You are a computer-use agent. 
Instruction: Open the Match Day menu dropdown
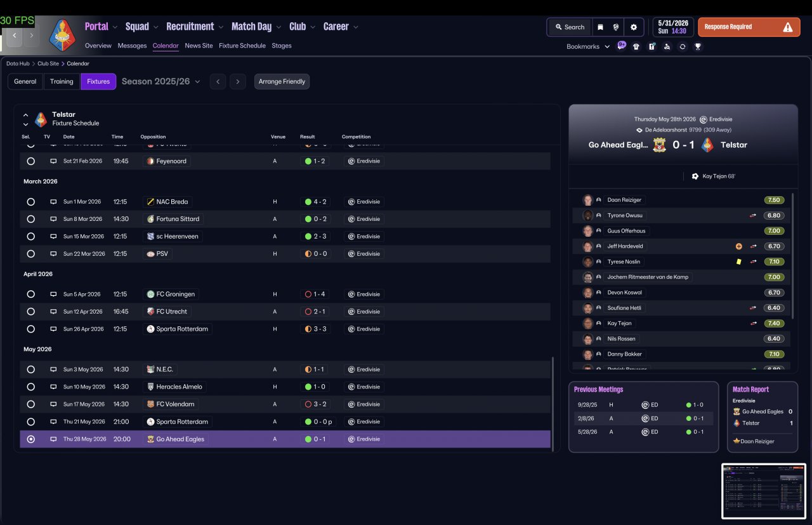(256, 27)
